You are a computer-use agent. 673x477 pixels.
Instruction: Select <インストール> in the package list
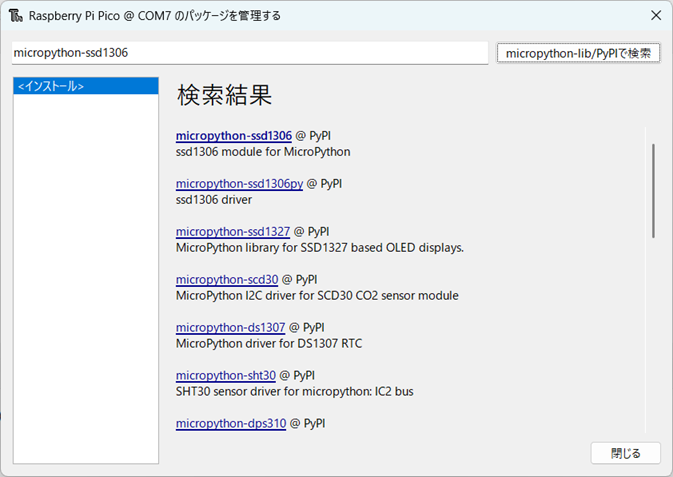(x=86, y=86)
